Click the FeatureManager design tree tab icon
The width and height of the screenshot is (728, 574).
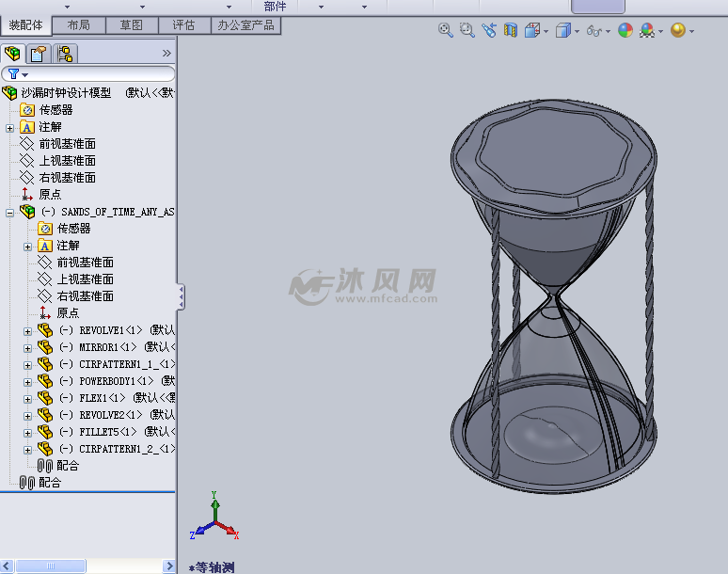click(x=13, y=54)
